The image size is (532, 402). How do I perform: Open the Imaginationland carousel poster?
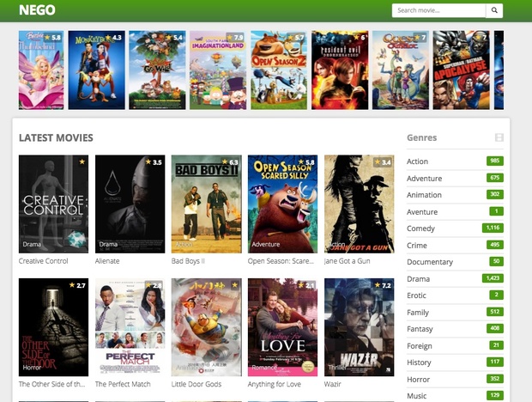[218, 70]
